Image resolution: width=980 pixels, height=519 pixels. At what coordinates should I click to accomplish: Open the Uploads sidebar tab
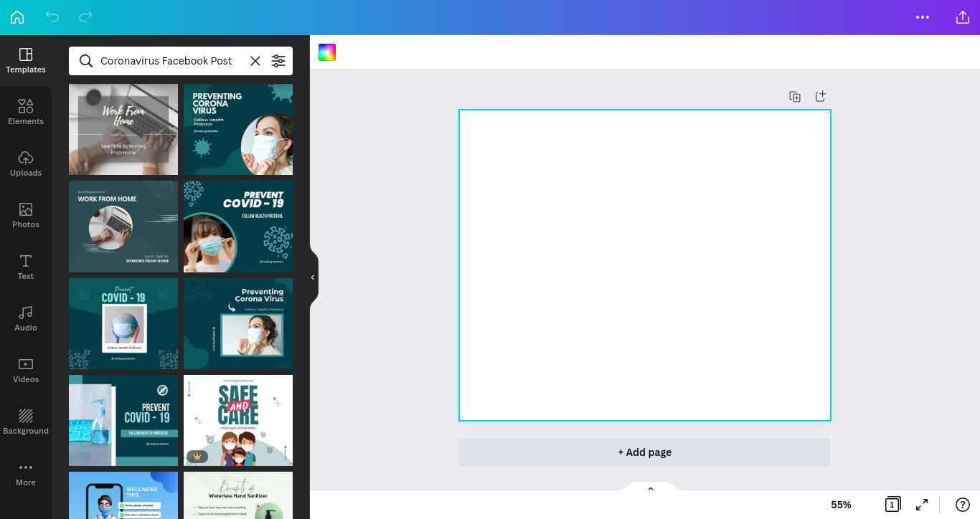pyautogui.click(x=26, y=164)
